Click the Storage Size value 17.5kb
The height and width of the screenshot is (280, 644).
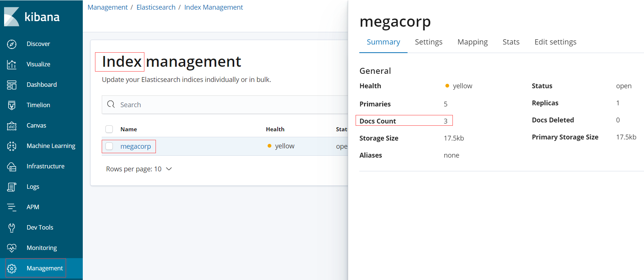(454, 138)
